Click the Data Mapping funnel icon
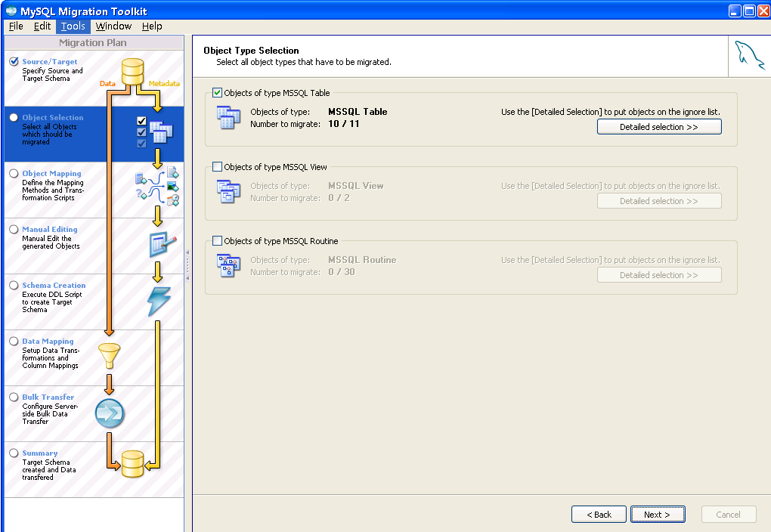Image resolution: width=771 pixels, height=532 pixels. [x=109, y=355]
